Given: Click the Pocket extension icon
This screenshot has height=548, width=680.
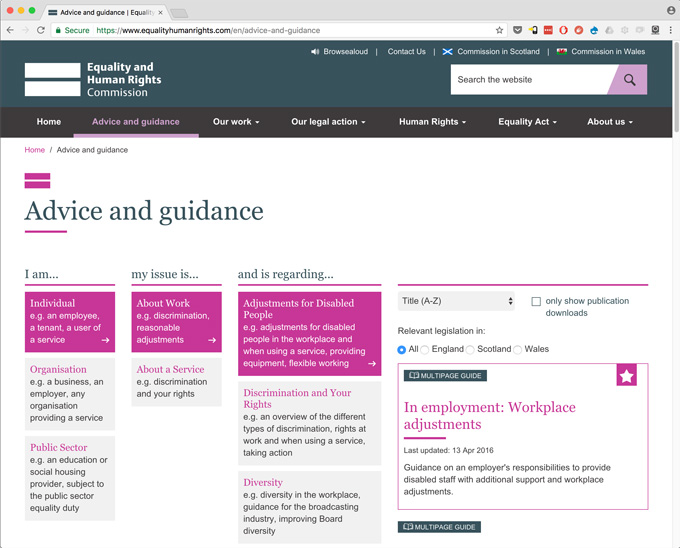Looking at the screenshot, I should 517,30.
